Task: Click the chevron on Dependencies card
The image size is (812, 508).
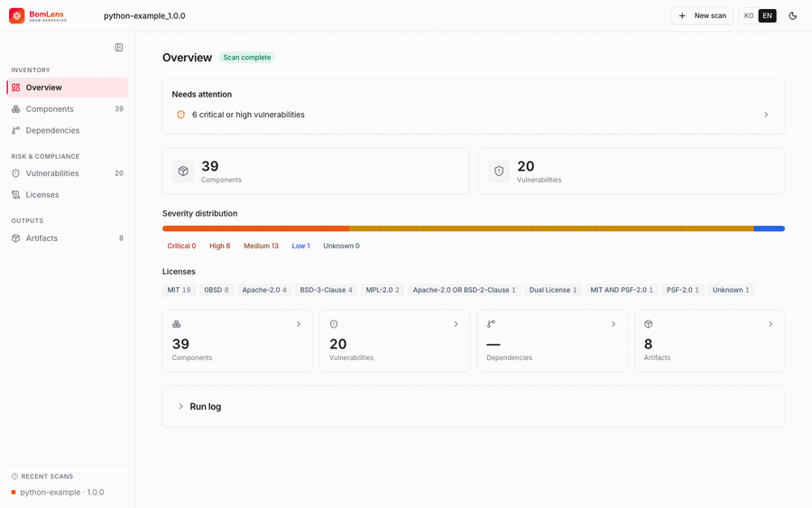Action: [x=614, y=324]
